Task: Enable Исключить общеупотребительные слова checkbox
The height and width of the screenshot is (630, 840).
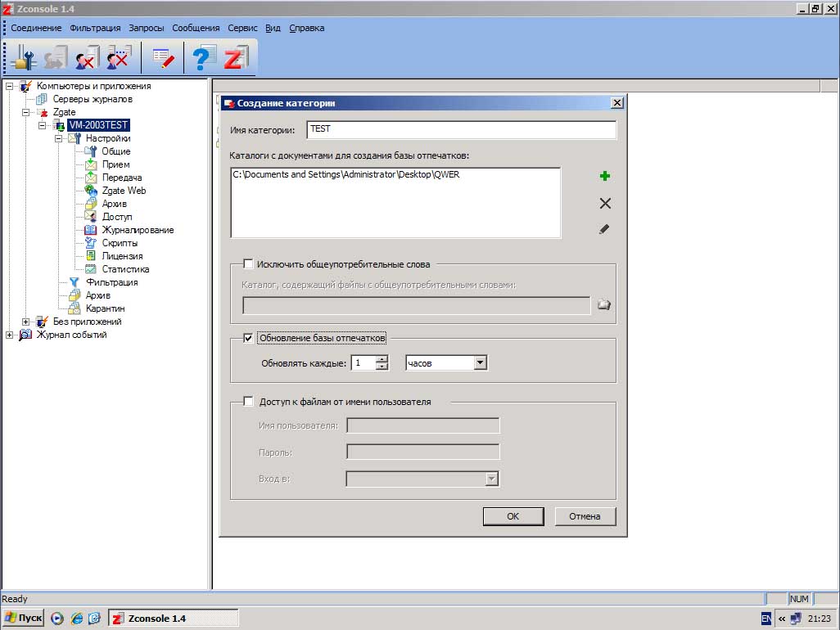Action: tap(248, 264)
